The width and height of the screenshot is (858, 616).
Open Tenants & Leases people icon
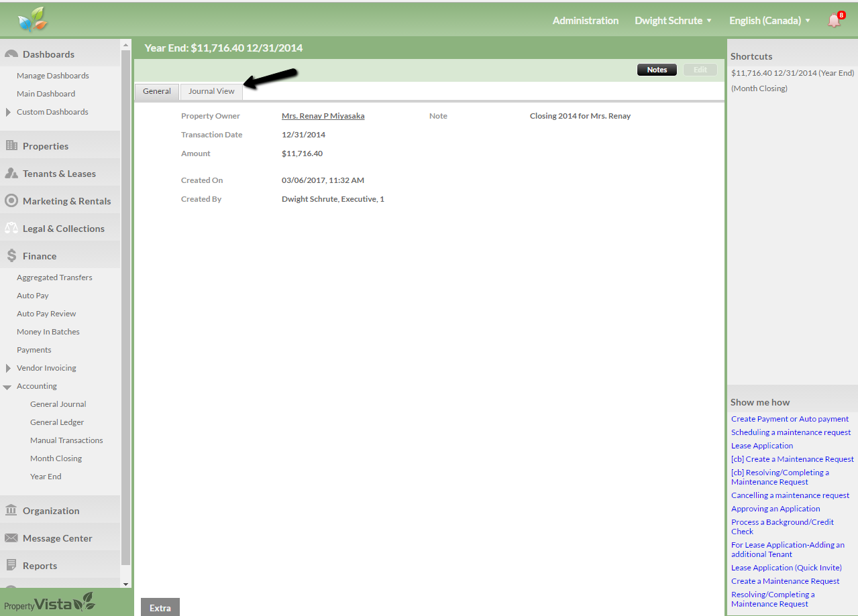coord(11,174)
